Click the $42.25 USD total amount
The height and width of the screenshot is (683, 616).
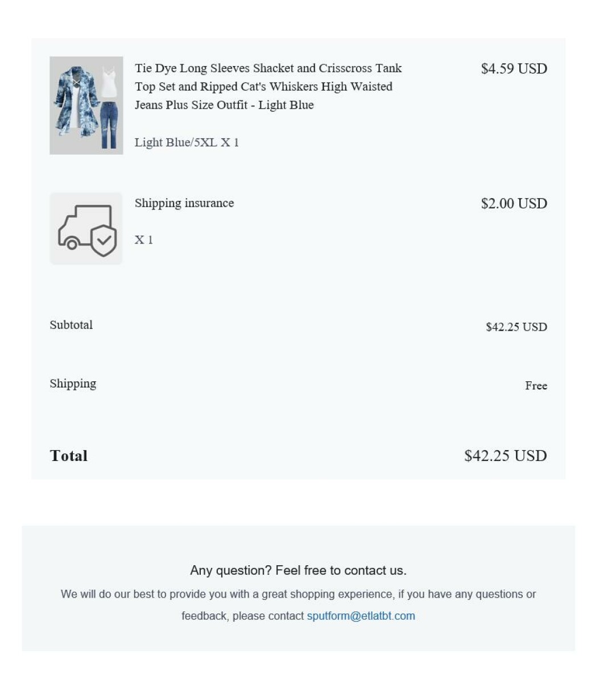(505, 456)
